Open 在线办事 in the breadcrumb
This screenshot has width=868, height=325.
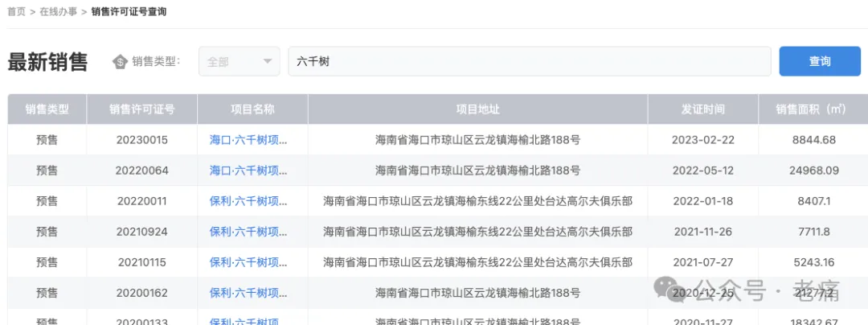[x=58, y=11]
